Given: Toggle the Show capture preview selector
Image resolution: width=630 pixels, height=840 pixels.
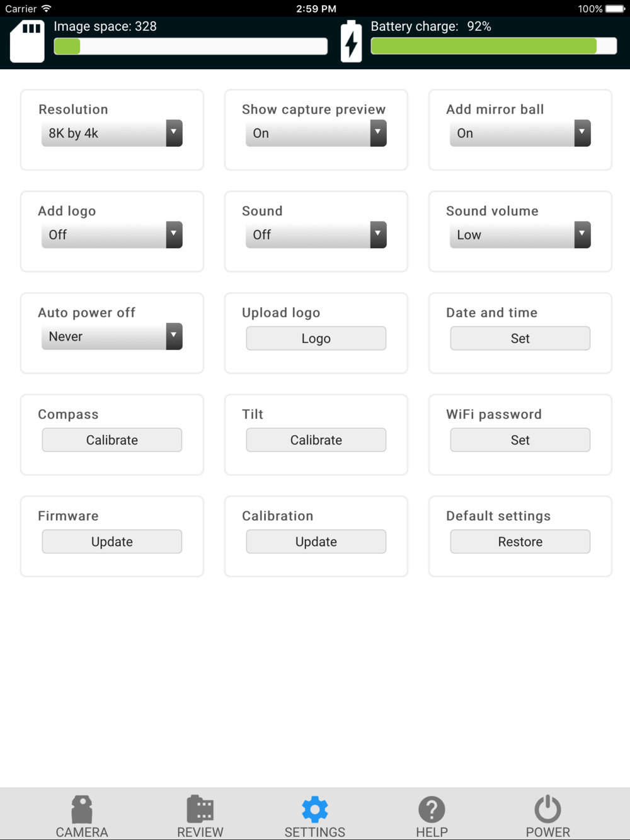Looking at the screenshot, I should [316, 133].
